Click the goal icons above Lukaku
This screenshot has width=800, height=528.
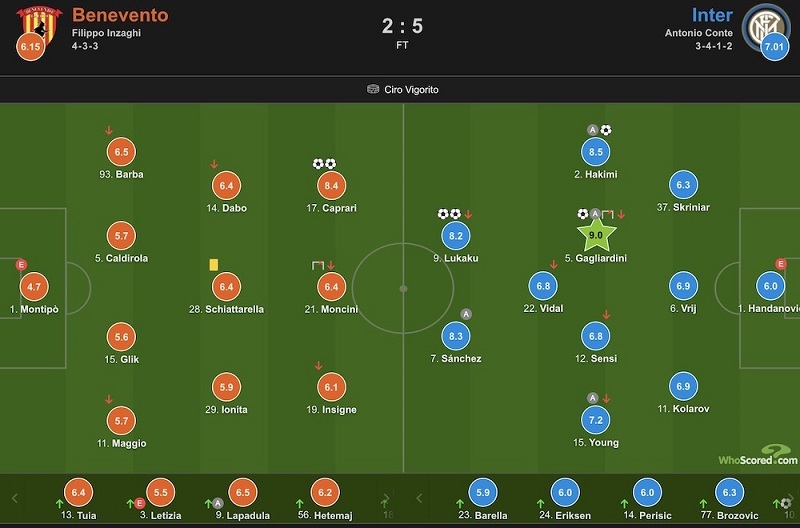pyautogui.click(x=448, y=214)
